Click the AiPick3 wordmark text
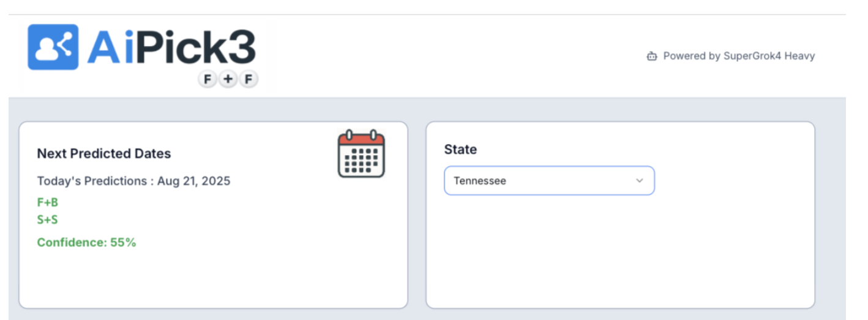 tap(171, 47)
